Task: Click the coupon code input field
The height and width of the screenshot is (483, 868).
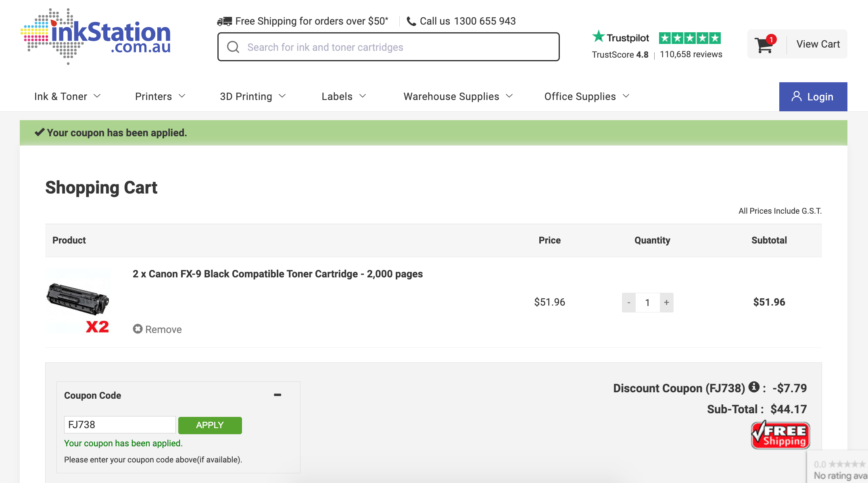Action: pos(120,425)
